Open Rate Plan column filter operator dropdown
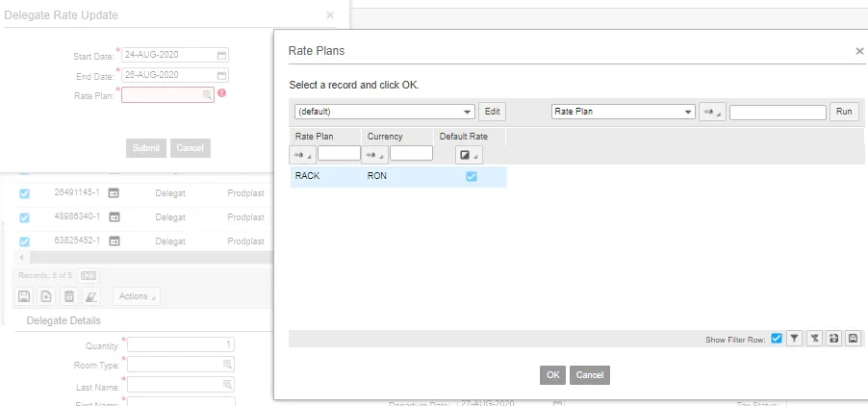868x406 pixels. point(302,155)
